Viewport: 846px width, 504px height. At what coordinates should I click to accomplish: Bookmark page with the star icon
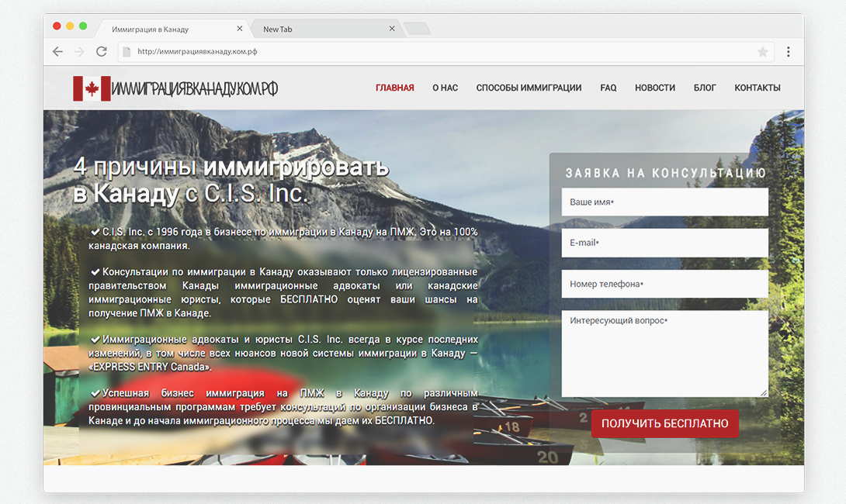tap(762, 52)
